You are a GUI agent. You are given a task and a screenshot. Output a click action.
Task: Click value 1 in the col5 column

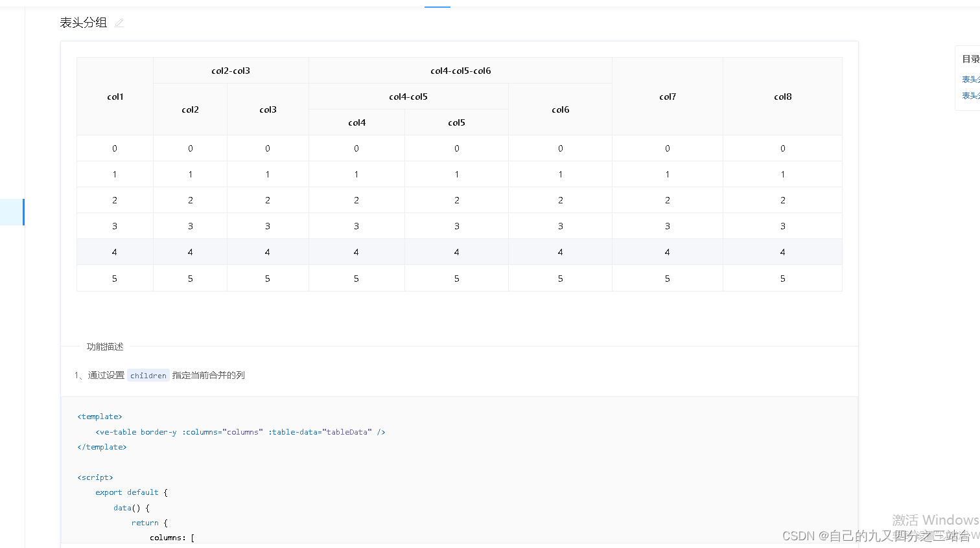coord(457,174)
